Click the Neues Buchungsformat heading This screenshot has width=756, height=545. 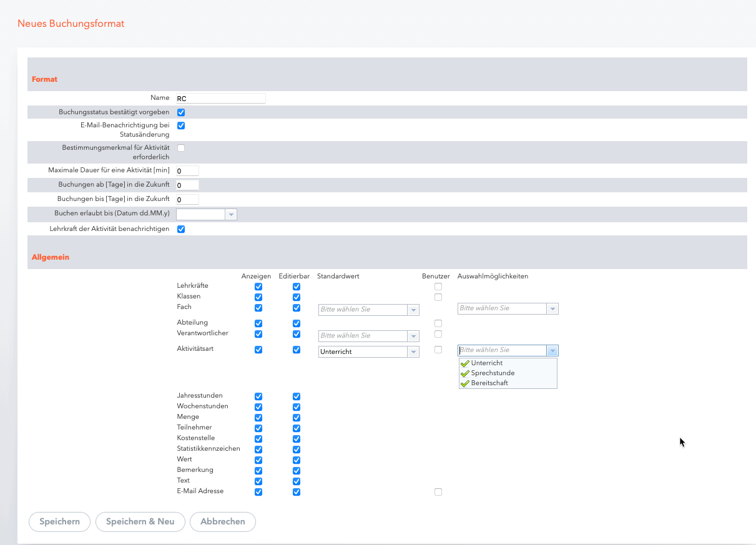tap(71, 24)
